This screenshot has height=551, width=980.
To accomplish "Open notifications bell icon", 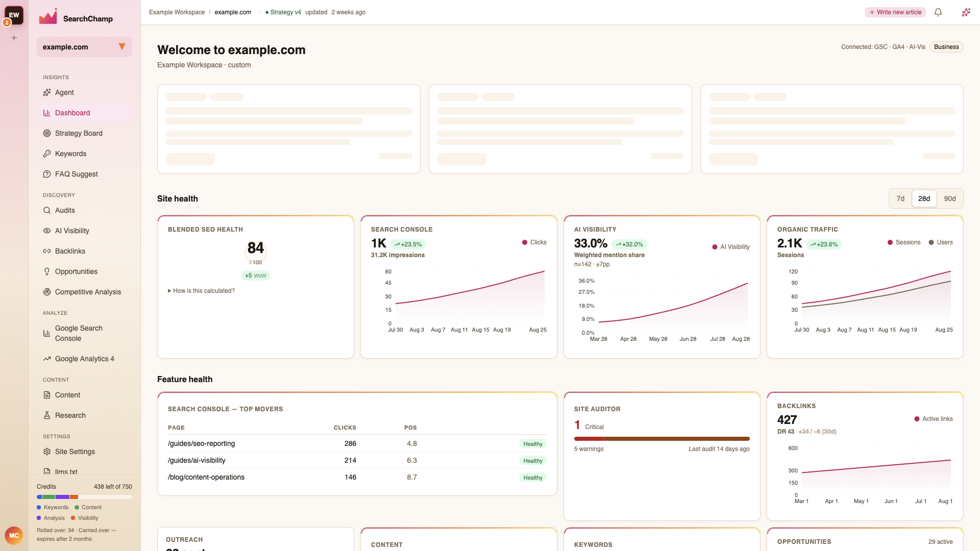I will (x=938, y=12).
